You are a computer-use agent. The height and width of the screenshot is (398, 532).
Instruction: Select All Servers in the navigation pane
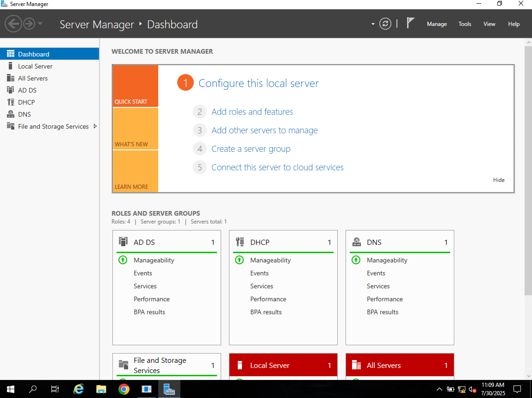49,78
